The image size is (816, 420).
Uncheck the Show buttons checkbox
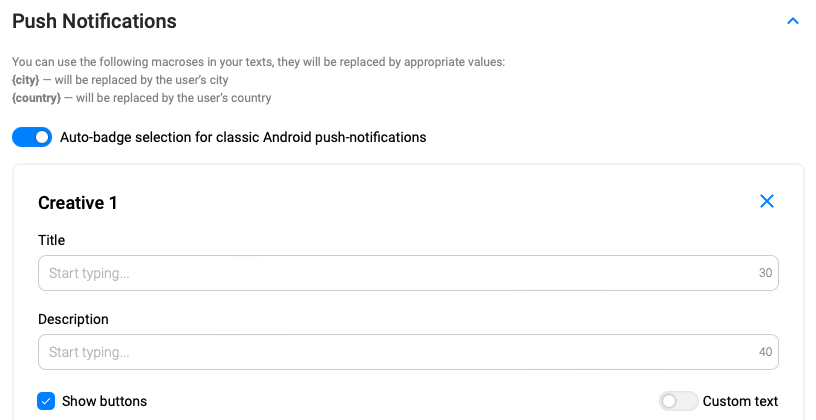pyautogui.click(x=46, y=401)
